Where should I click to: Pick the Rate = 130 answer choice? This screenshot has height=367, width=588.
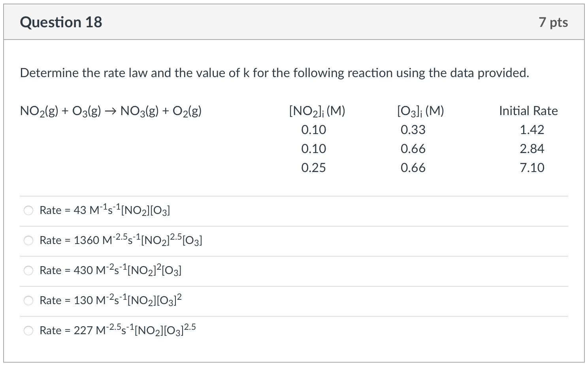click(x=110, y=301)
